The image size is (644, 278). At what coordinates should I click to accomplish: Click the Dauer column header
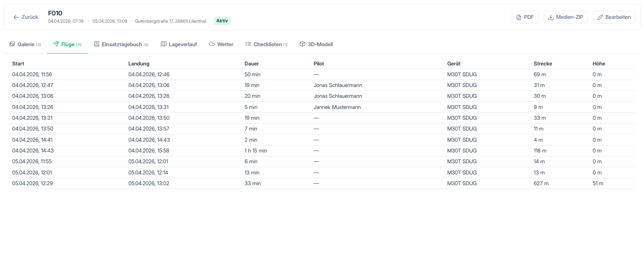tap(252, 64)
